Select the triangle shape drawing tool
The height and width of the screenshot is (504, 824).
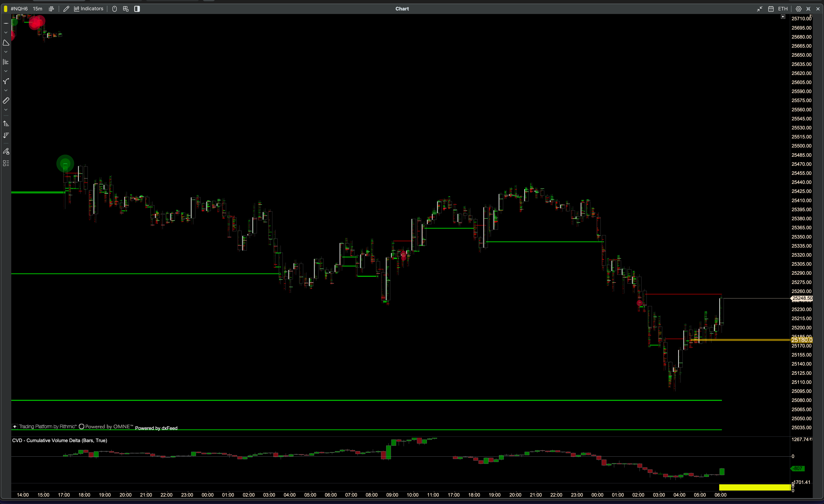(6, 42)
